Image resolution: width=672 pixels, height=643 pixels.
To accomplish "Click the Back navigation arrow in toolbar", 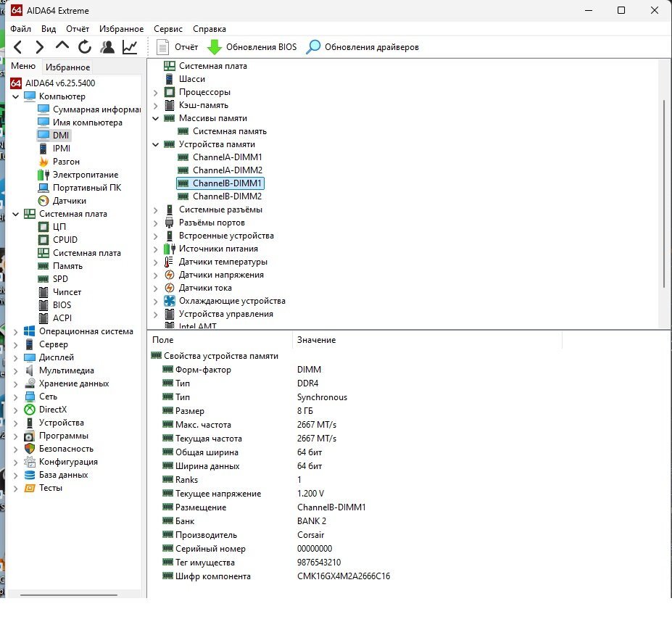I will point(18,47).
